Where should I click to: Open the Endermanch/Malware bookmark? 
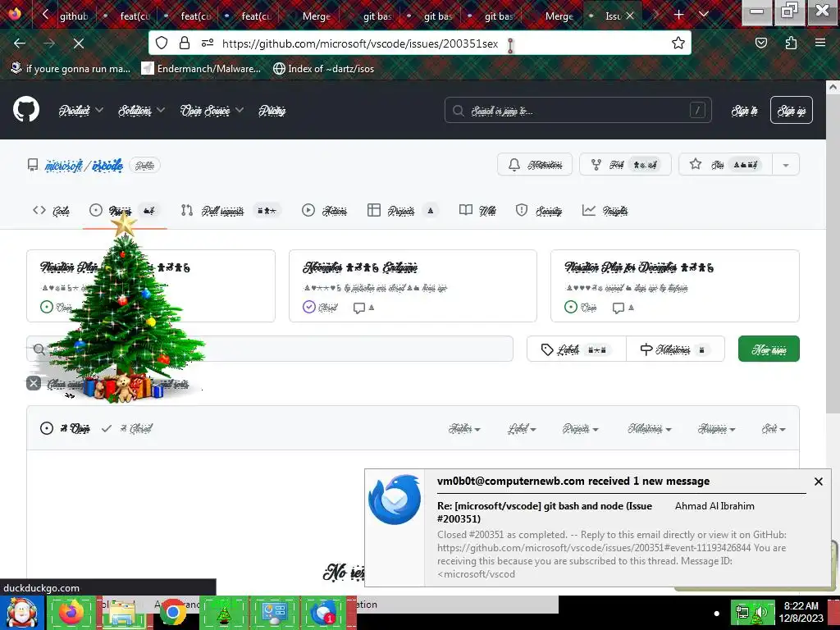click(201, 69)
